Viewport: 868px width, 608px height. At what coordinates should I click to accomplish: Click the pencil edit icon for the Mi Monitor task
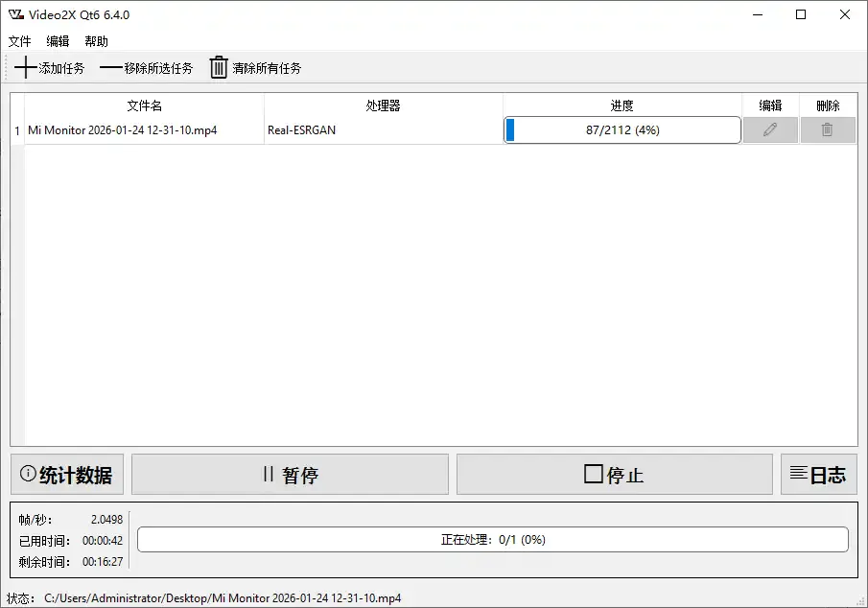[x=770, y=129]
